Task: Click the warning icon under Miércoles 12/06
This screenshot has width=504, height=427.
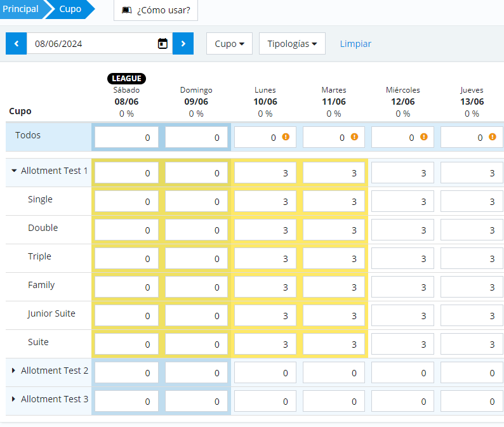Action: pos(423,137)
